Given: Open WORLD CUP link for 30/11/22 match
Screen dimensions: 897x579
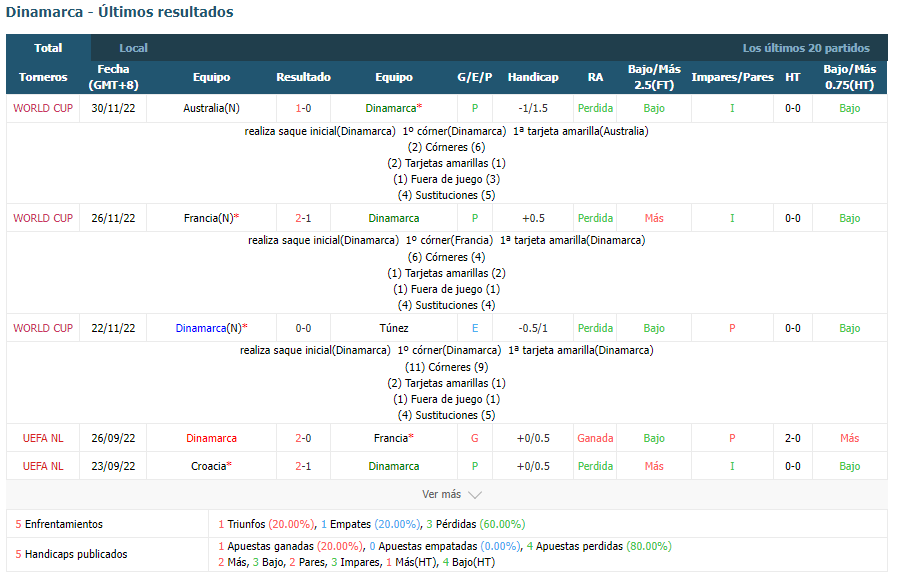Looking at the screenshot, I should pyautogui.click(x=43, y=108).
